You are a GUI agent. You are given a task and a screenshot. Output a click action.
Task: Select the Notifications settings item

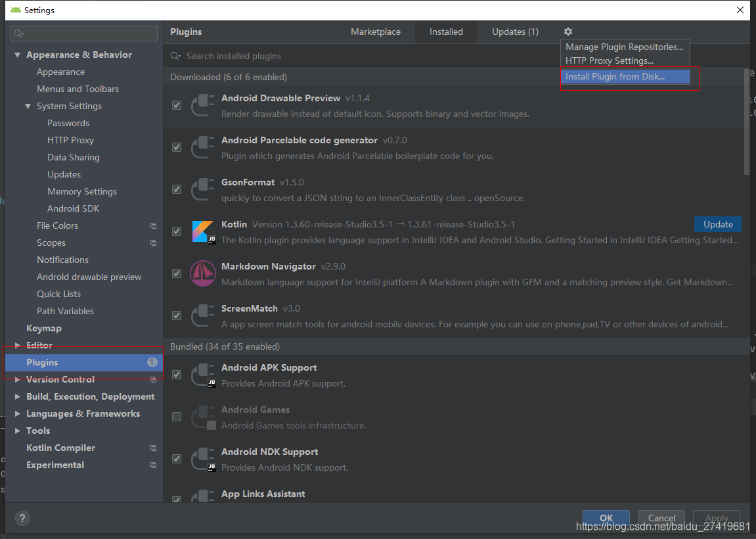pyautogui.click(x=62, y=260)
